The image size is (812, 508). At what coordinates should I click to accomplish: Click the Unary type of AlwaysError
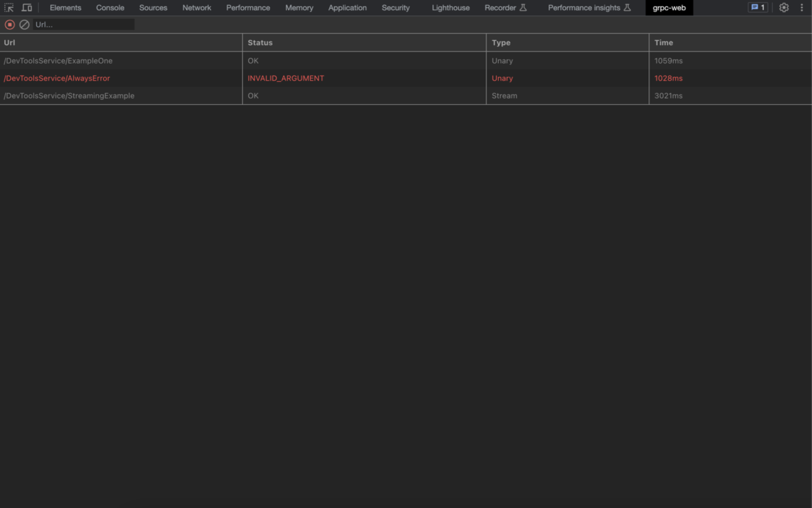502,78
